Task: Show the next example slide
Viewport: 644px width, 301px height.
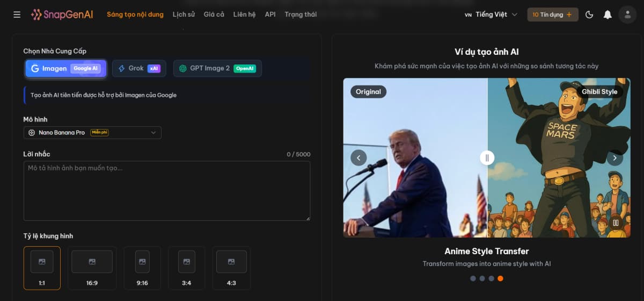Action: 614,157
